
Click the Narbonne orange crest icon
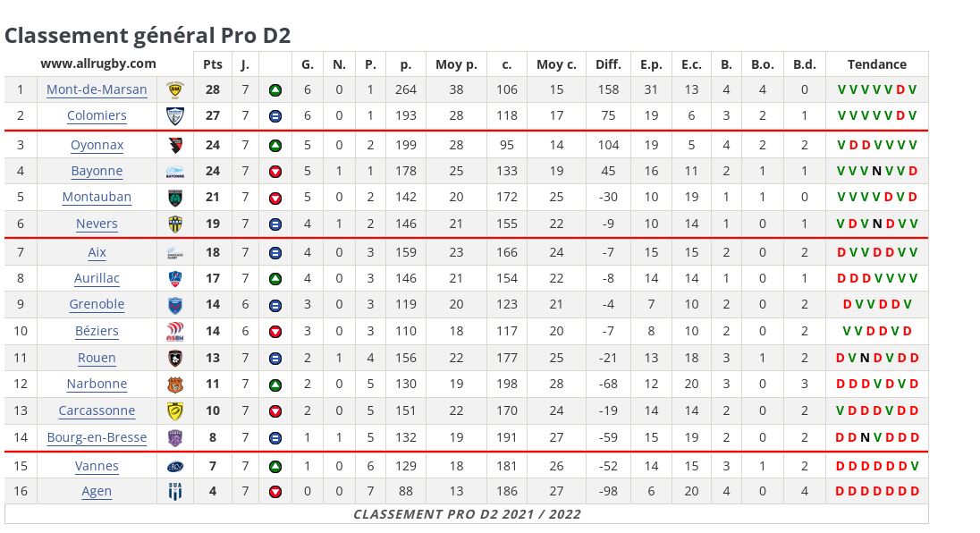point(175,384)
